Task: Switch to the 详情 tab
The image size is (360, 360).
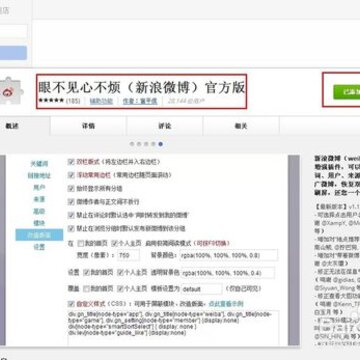Action: click(x=88, y=126)
